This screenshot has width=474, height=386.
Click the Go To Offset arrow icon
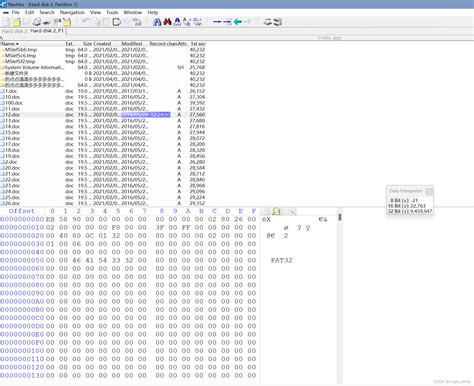click(x=217, y=22)
